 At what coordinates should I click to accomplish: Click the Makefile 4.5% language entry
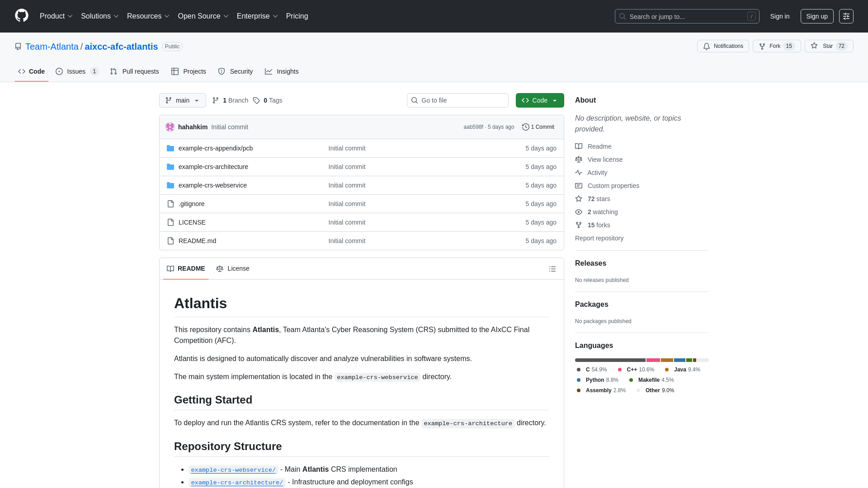pyautogui.click(x=651, y=380)
